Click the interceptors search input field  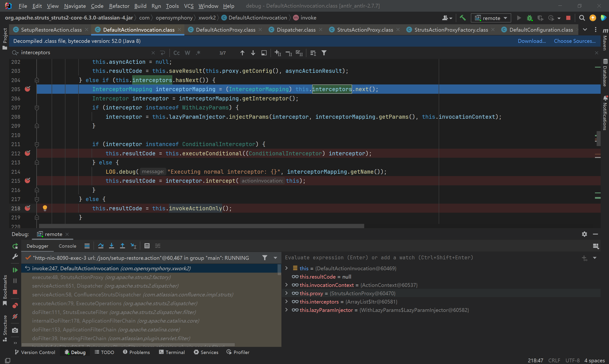(85, 53)
